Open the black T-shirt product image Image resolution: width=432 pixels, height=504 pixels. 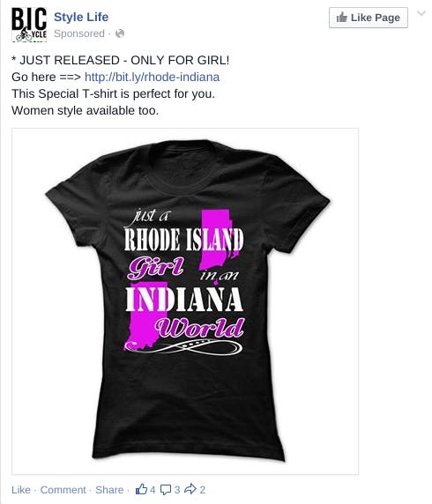pyautogui.click(x=185, y=301)
